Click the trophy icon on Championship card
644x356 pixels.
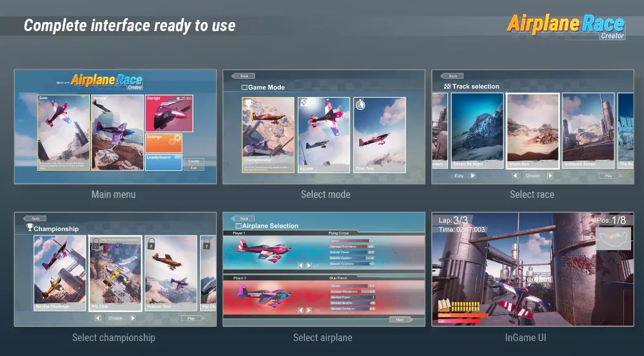coord(249,104)
